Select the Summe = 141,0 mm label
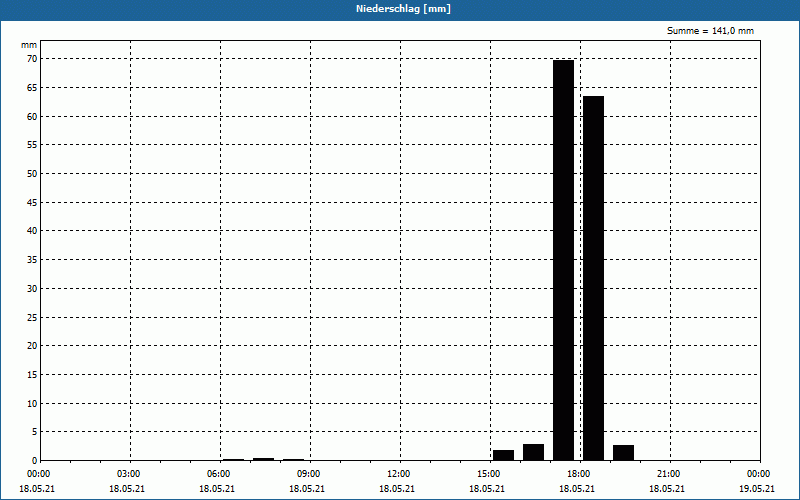 click(710, 31)
